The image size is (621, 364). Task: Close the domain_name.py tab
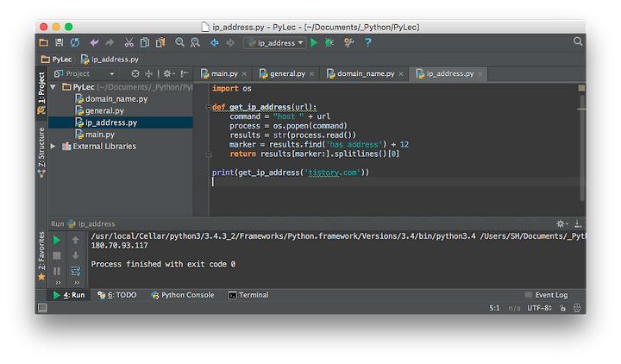(x=401, y=74)
